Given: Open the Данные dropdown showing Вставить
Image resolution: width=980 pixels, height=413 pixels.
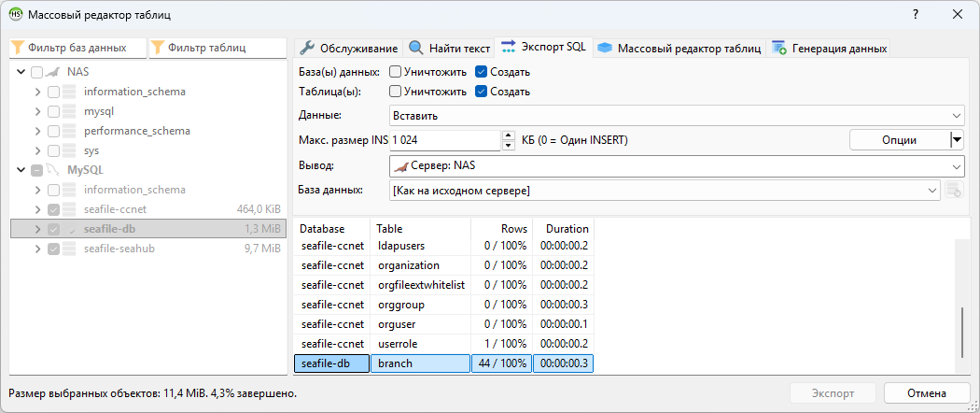Looking at the screenshot, I should pyautogui.click(x=677, y=116).
